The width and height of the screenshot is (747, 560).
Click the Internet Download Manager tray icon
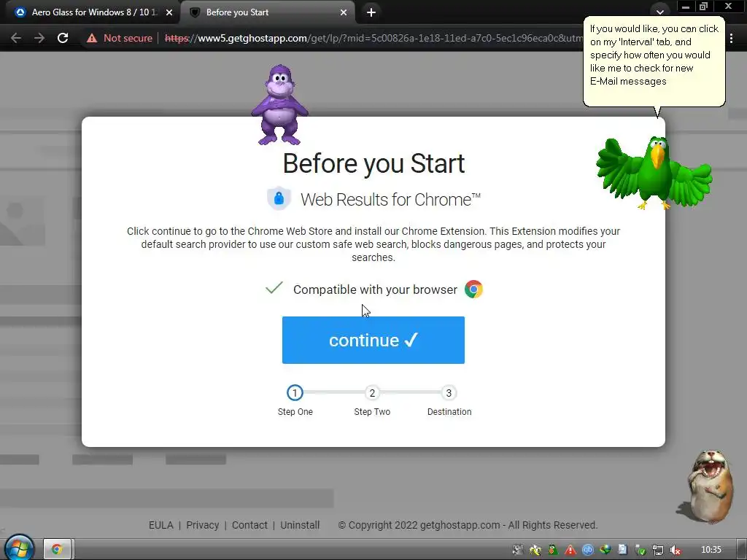(x=605, y=550)
